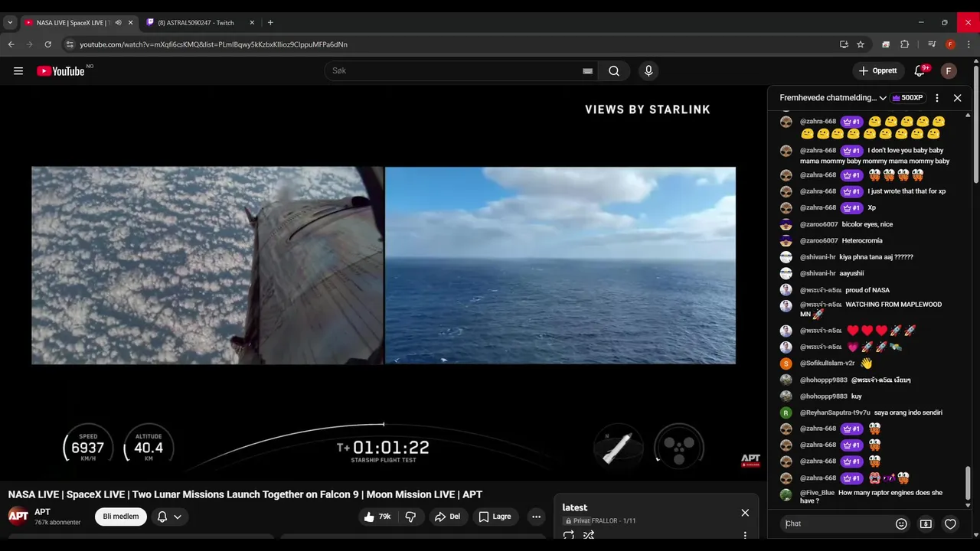Screen dimensions: 980x551
Task: Open the APT channel name link
Action: (x=42, y=512)
